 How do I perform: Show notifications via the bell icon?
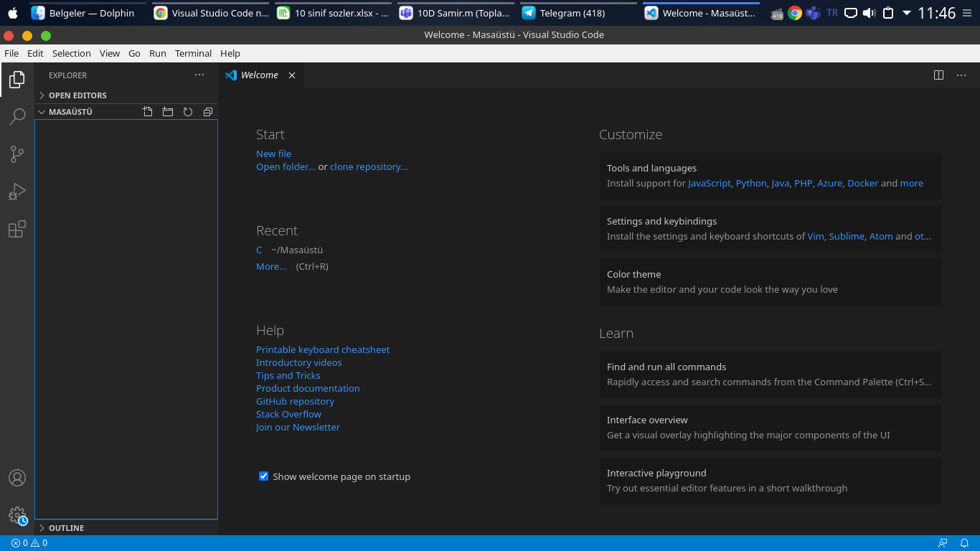(965, 543)
